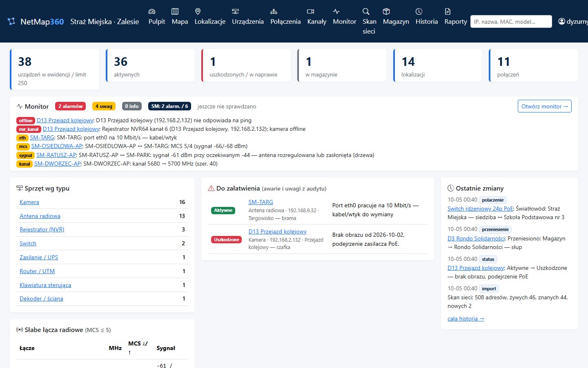The width and height of the screenshot is (588, 368).
Task: Click the dyżurny user avatar icon
Action: click(562, 21)
